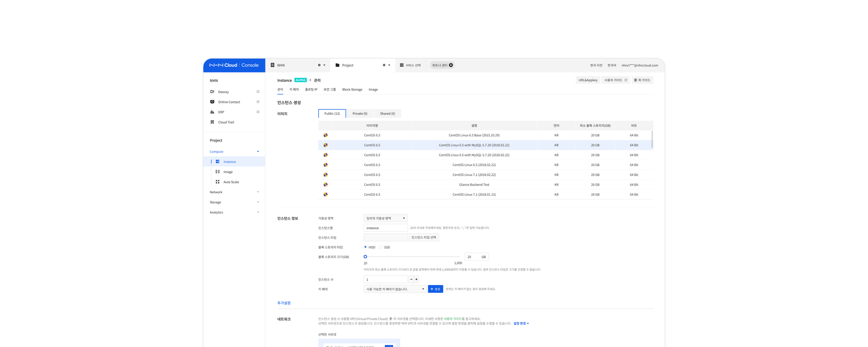This screenshot has height=347, width=868.
Task: Click the 인스턴스명 input field
Action: (385, 228)
